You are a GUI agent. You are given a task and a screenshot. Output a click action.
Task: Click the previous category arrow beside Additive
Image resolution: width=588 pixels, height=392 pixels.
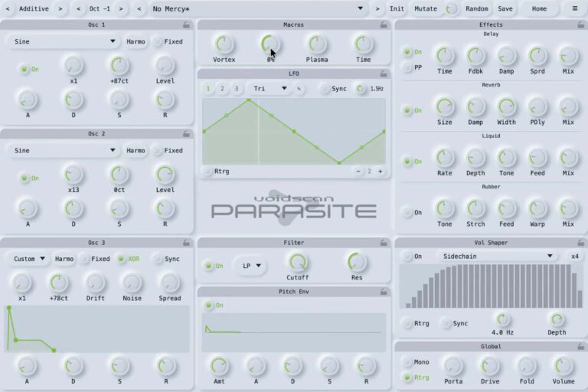point(8,8)
